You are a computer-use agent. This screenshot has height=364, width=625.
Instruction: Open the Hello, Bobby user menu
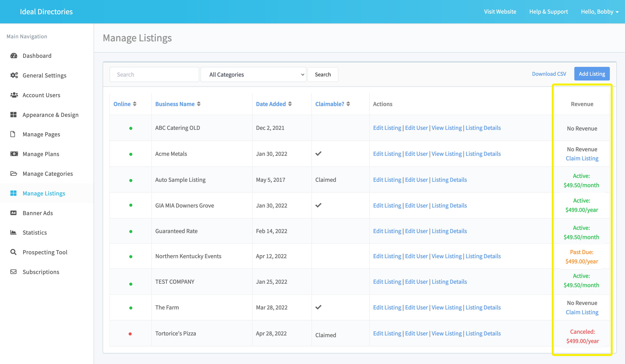[600, 12]
